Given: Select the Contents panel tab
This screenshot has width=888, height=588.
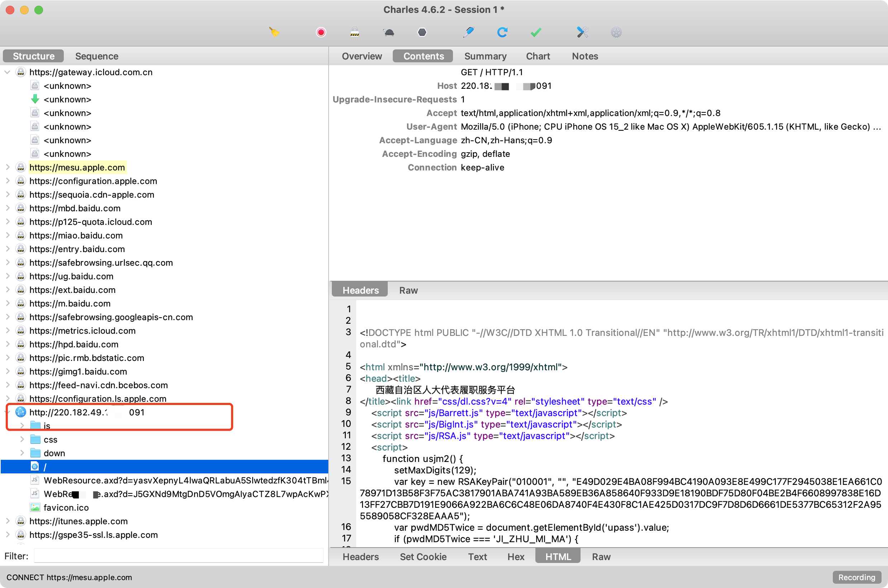Looking at the screenshot, I should pos(423,56).
